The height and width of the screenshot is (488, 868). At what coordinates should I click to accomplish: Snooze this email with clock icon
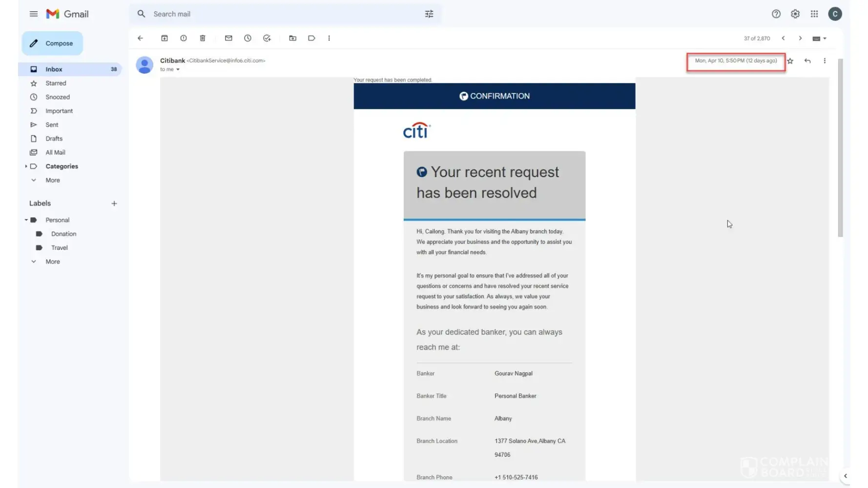click(x=248, y=38)
